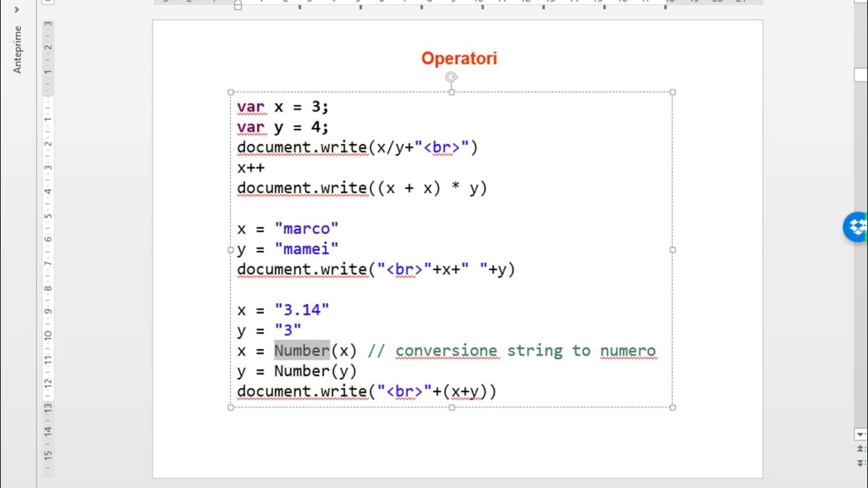The image size is (868, 488).
Task: Click the text box top-left sizing handle
Action: tap(231, 92)
